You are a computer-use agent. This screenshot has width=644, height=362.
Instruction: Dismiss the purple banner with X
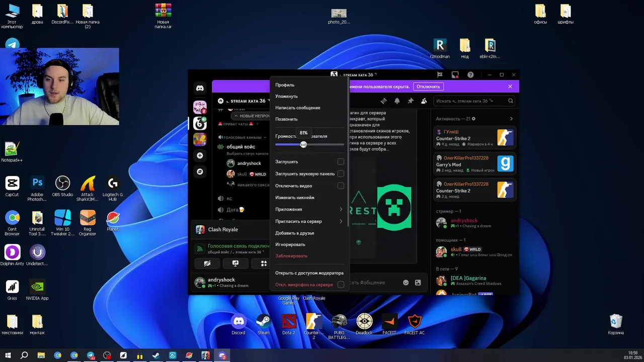pos(510,86)
